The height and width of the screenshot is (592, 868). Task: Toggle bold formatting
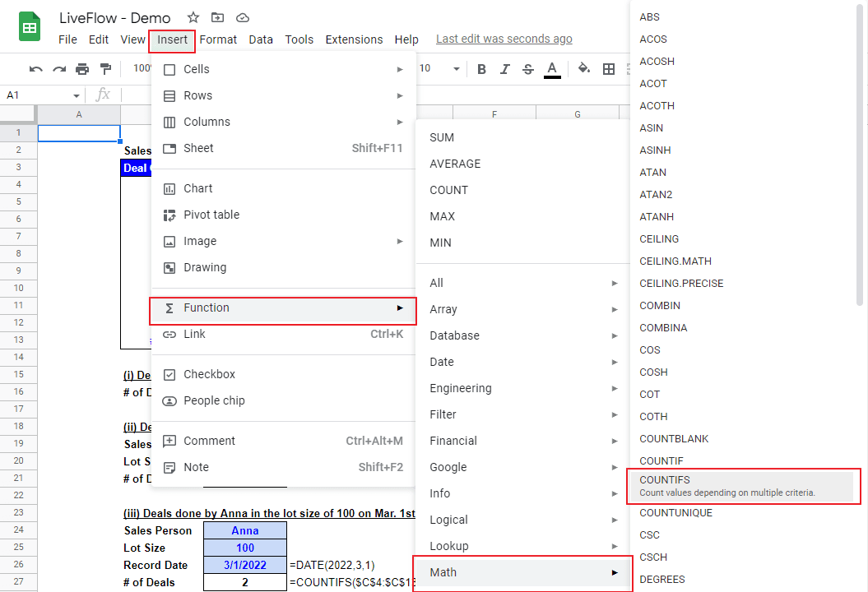pos(481,69)
